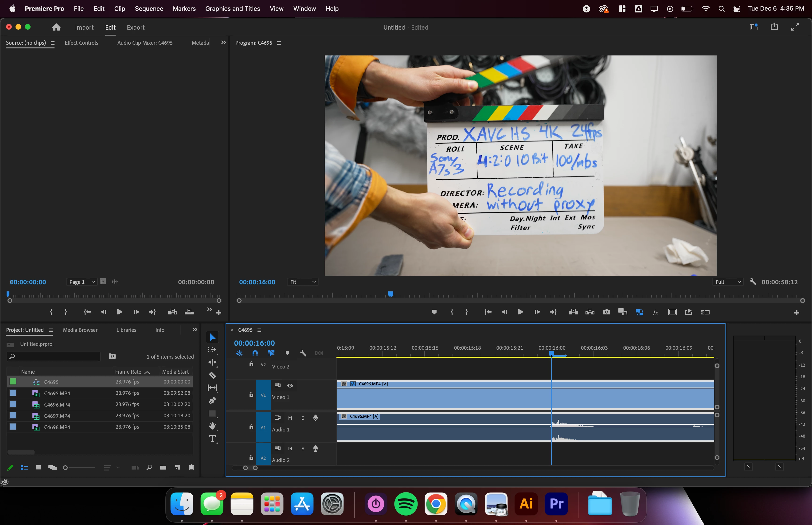Open the Sequence menu
Image resolution: width=812 pixels, height=525 pixels.
pos(149,8)
